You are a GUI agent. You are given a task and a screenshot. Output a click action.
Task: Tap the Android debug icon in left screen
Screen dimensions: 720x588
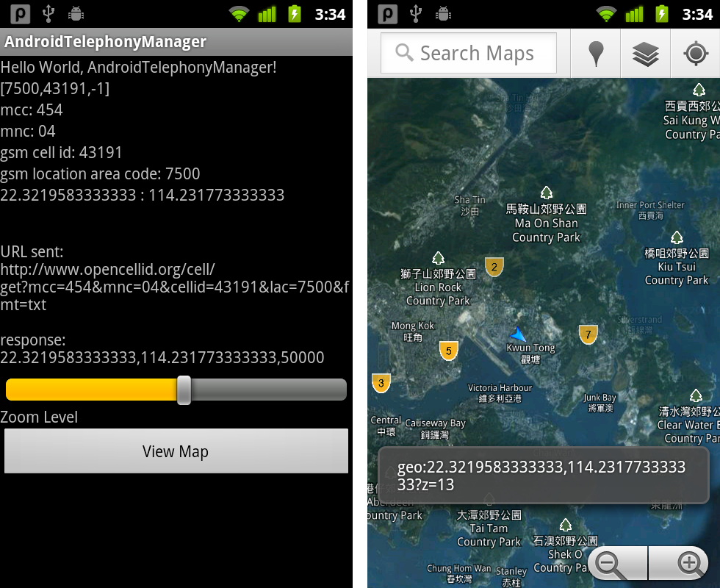point(76,14)
